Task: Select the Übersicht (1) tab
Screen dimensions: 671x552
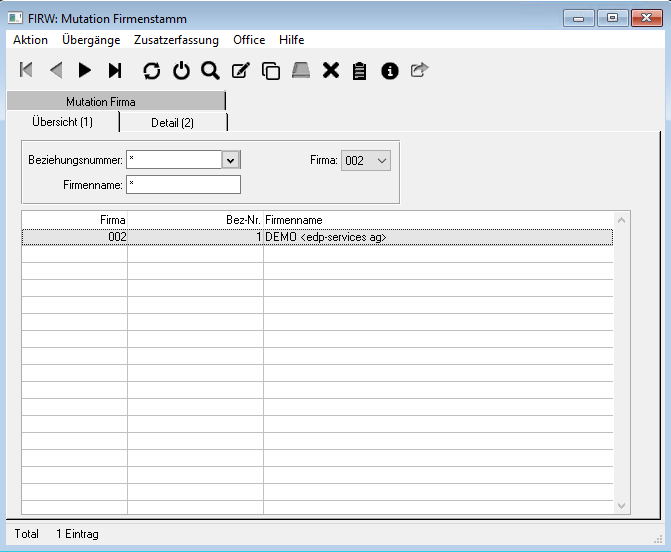Action: click(x=62, y=122)
